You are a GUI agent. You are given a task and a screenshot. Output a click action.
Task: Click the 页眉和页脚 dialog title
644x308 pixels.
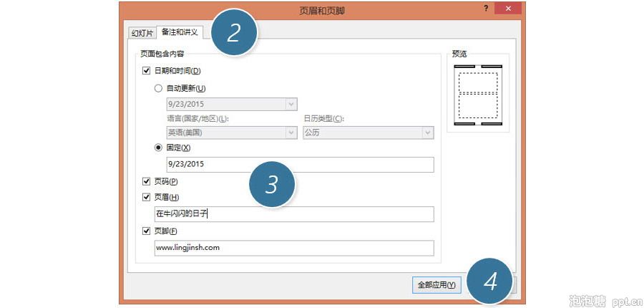[322, 11]
